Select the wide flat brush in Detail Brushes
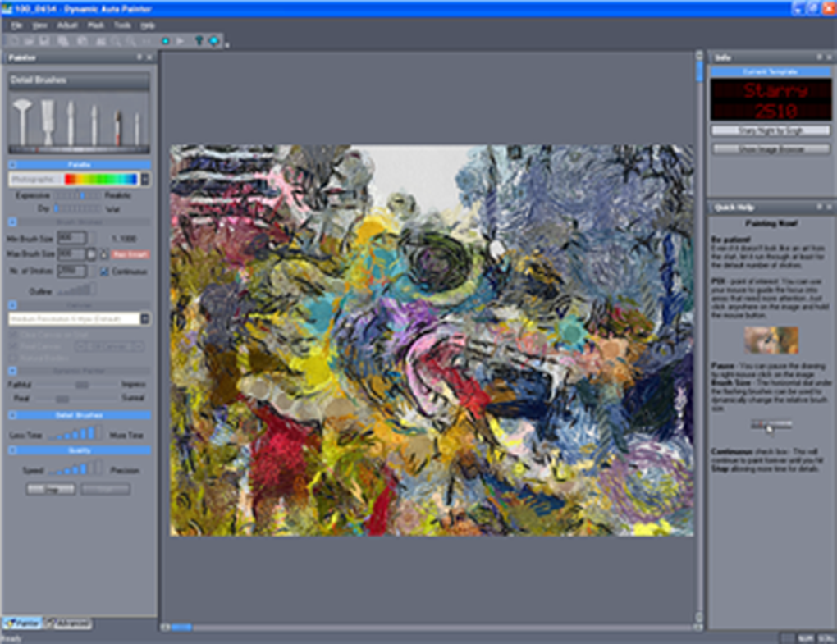 pyautogui.click(x=48, y=121)
